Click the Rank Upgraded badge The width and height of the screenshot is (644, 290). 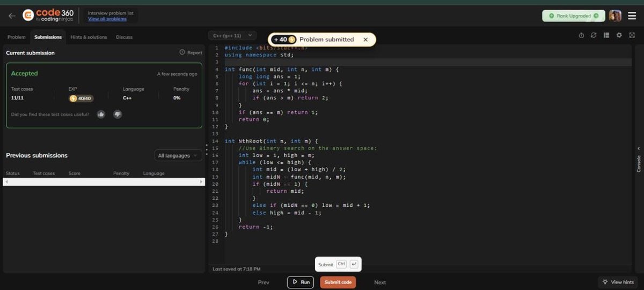click(x=574, y=16)
